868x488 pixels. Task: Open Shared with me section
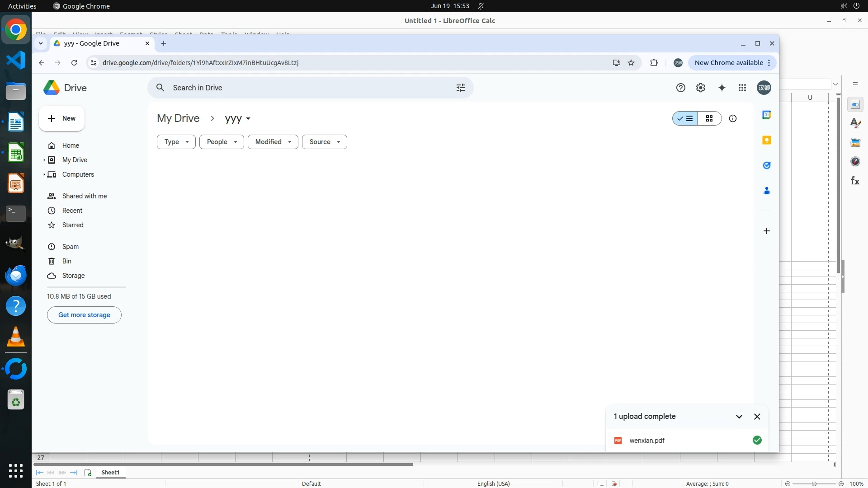click(x=85, y=196)
